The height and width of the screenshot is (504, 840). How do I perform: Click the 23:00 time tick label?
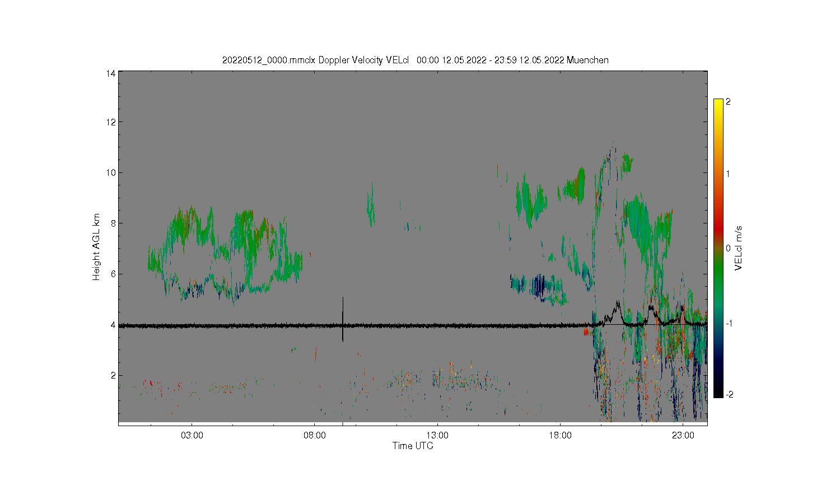tap(683, 435)
